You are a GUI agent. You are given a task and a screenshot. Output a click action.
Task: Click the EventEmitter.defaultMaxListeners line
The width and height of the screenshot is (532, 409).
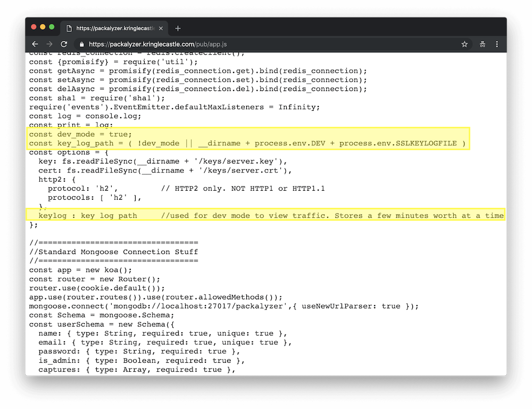coord(174,107)
